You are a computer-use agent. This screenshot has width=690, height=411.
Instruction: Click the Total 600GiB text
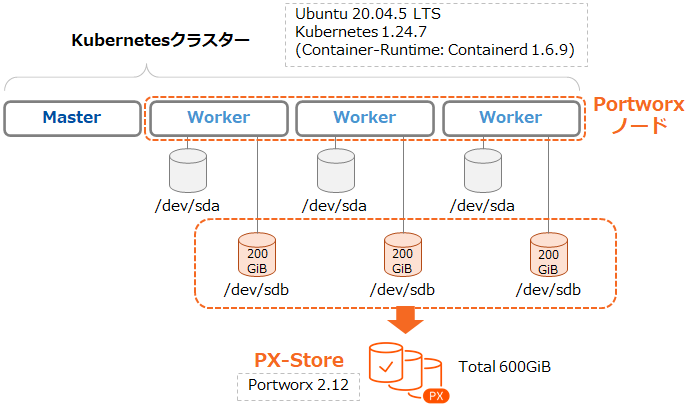[x=504, y=367]
